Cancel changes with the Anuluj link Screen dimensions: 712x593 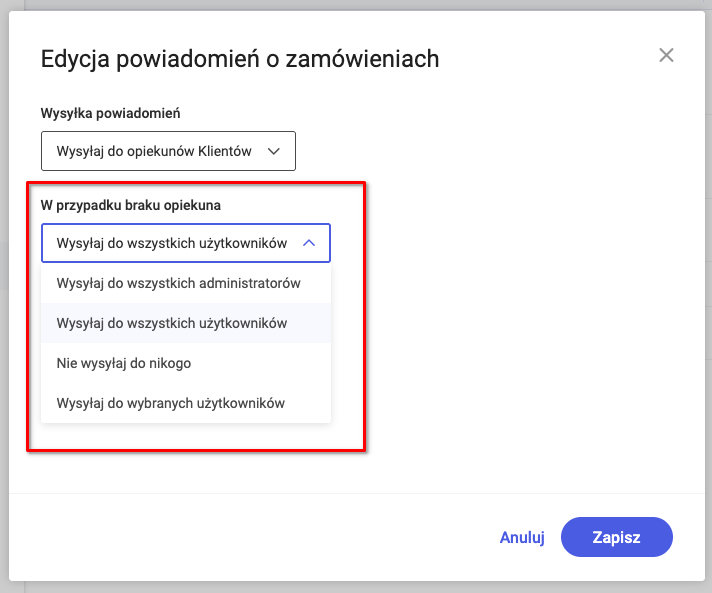[x=522, y=537]
